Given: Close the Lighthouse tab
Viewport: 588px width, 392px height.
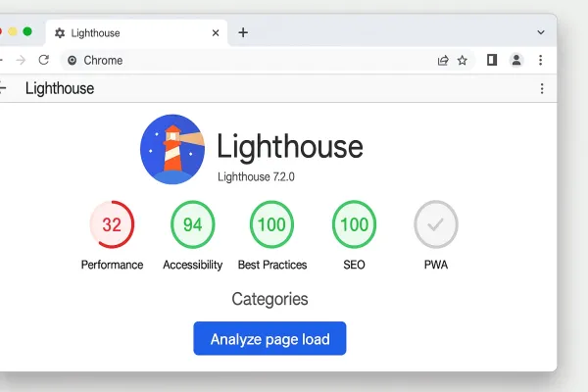Looking at the screenshot, I should coord(216,33).
